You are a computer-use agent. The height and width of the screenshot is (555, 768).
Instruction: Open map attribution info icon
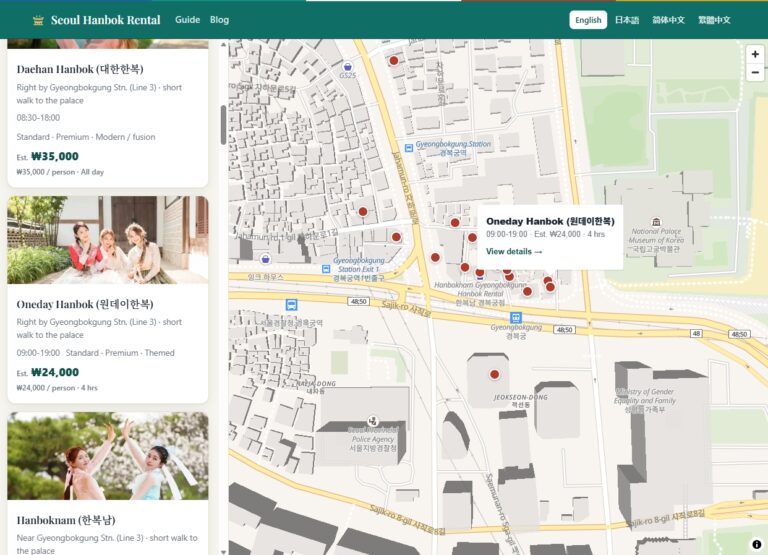[x=756, y=544]
